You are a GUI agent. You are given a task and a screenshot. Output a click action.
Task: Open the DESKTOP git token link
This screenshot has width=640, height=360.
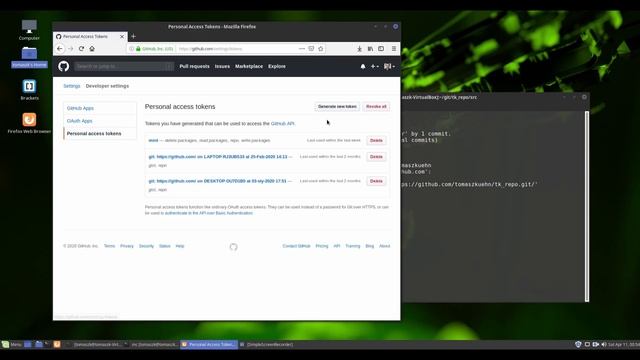pos(218,181)
